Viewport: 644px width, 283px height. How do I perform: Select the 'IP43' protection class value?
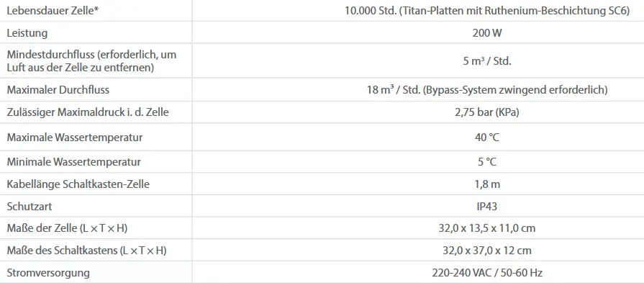point(486,206)
